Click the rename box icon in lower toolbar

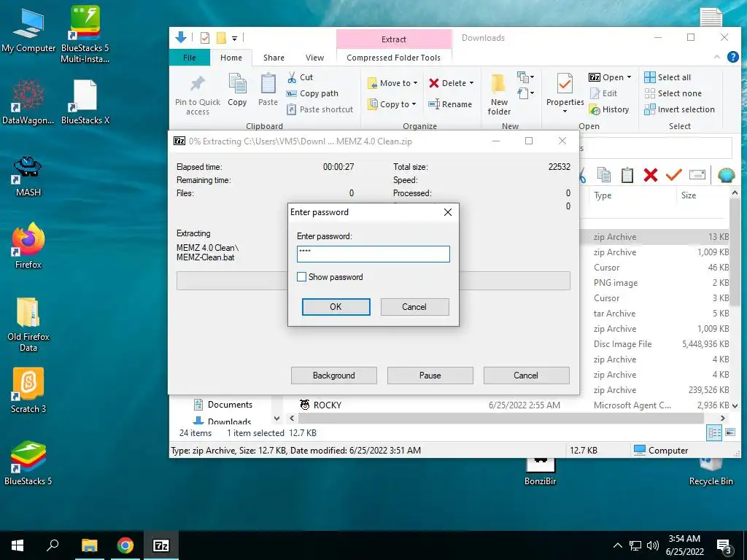click(x=697, y=175)
